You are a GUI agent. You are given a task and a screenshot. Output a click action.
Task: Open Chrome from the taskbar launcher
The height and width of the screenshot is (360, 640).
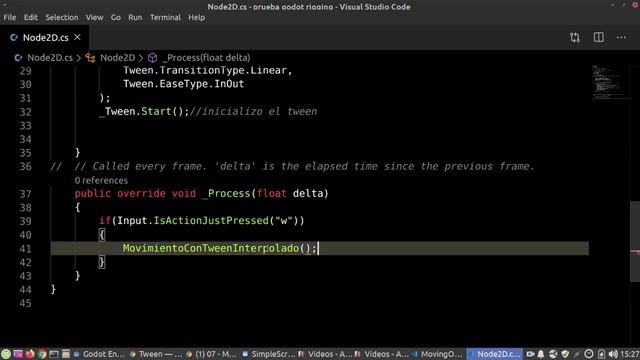(42, 354)
